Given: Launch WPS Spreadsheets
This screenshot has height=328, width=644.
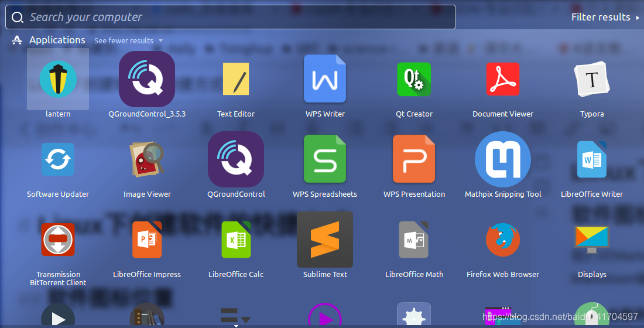Looking at the screenshot, I should click(x=325, y=159).
